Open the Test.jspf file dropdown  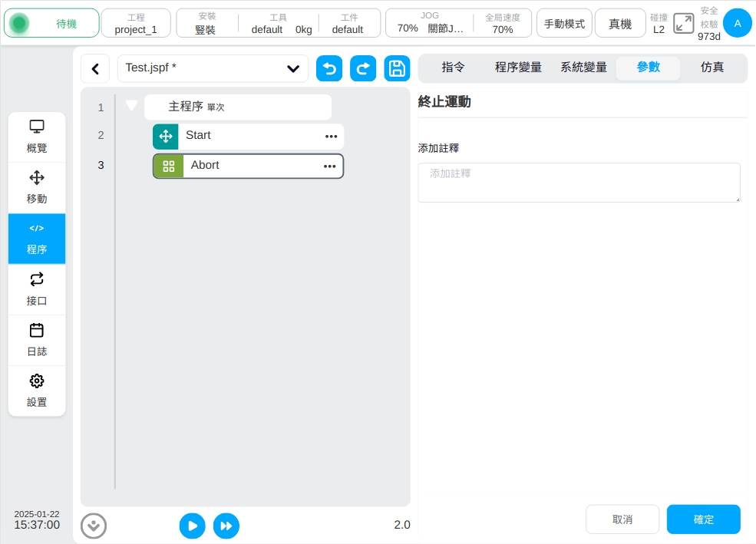point(213,68)
